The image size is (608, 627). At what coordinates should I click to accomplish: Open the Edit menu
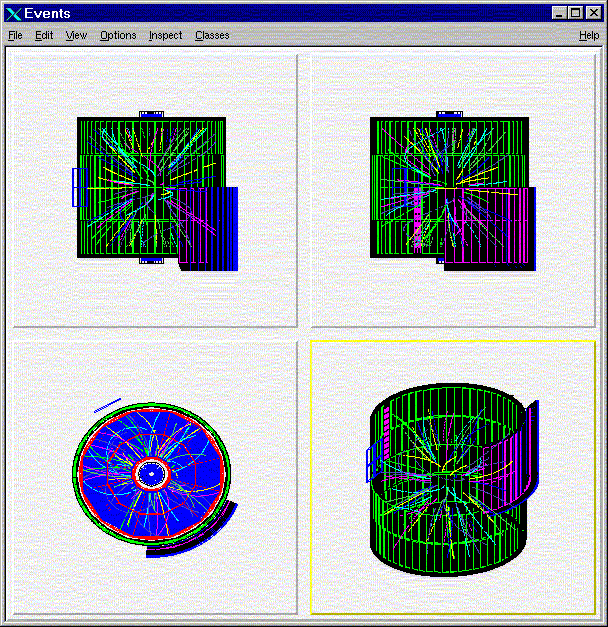[44, 35]
